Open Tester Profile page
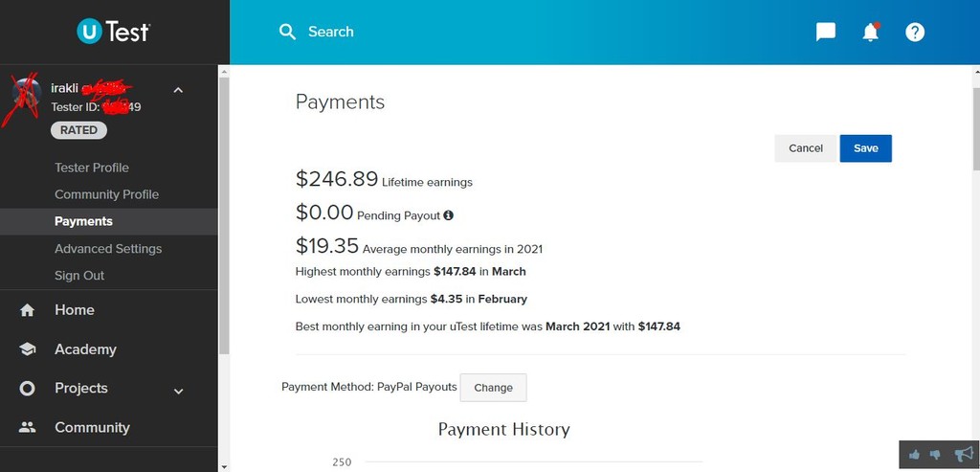The width and height of the screenshot is (980, 472). point(92,168)
